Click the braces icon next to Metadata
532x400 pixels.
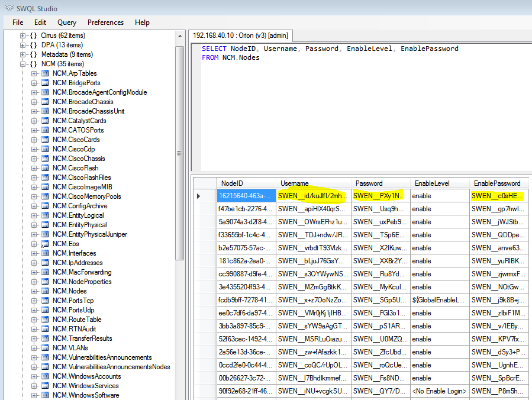[34, 54]
